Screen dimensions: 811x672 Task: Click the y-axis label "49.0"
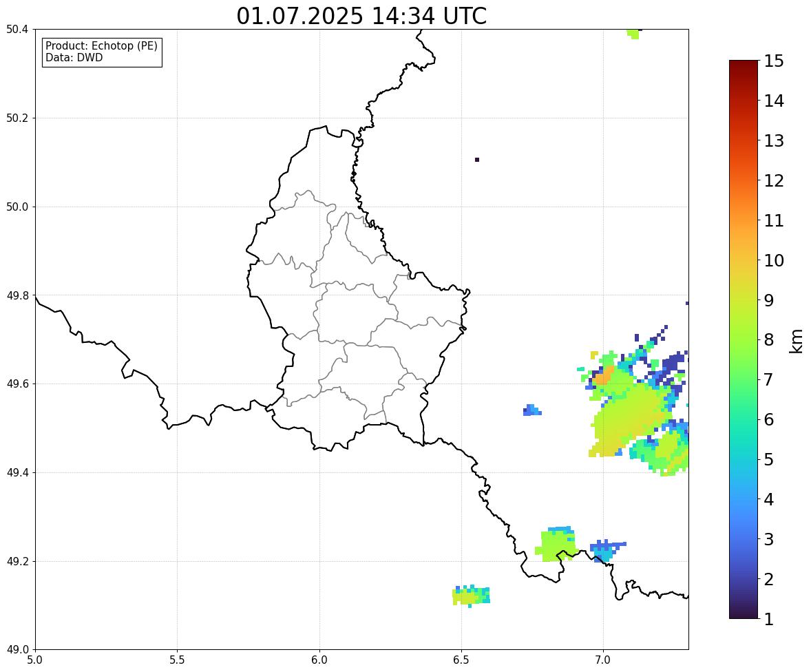(16, 650)
